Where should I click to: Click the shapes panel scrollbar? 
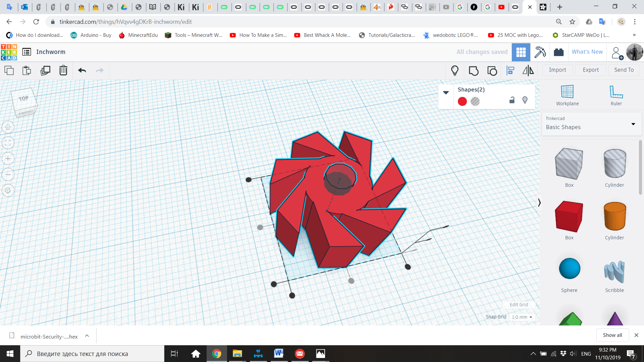click(640, 168)
